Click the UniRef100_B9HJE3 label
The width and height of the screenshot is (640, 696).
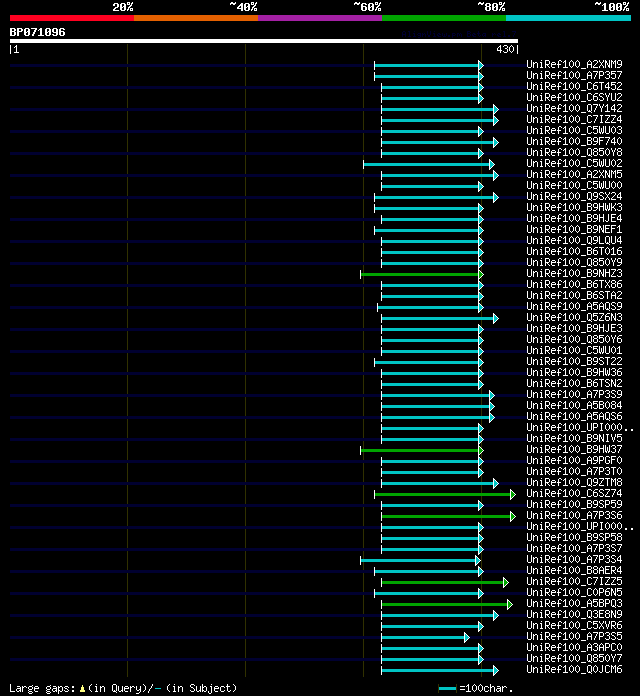[574, 328]
